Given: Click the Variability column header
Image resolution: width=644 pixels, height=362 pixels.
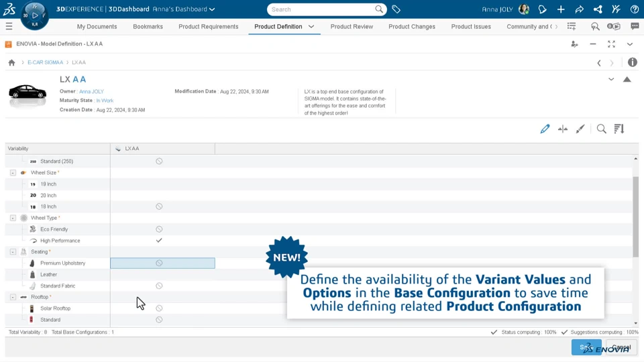Looking at the screenshot, I should (58, 149).
